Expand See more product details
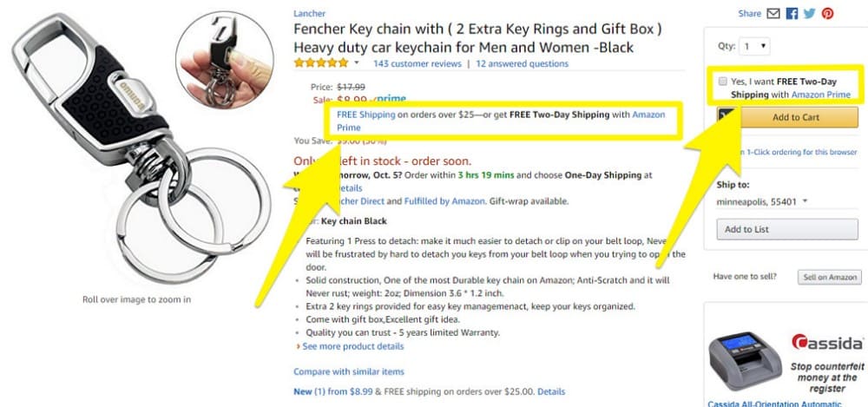The image size is (868, 407). 351,346
